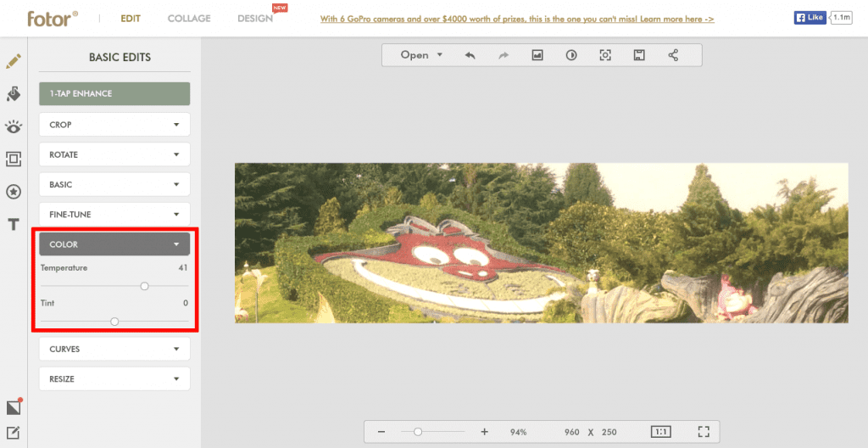
Task: Click the image height value 250
Action: point(609,432)
